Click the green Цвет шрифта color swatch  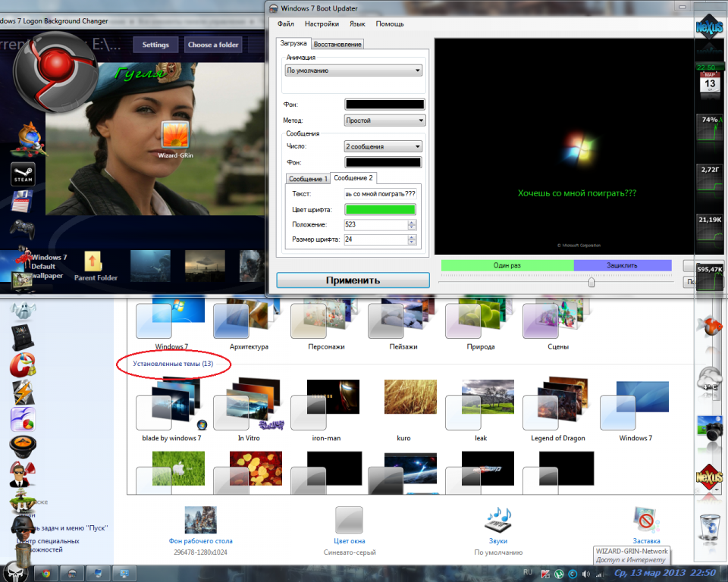point(381,209)
